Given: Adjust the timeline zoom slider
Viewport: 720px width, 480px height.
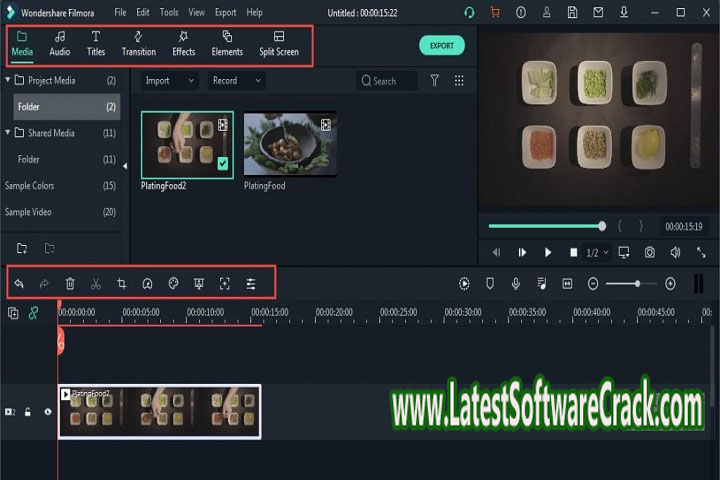Looking at the screenshot, I should (x=631, y=284).
